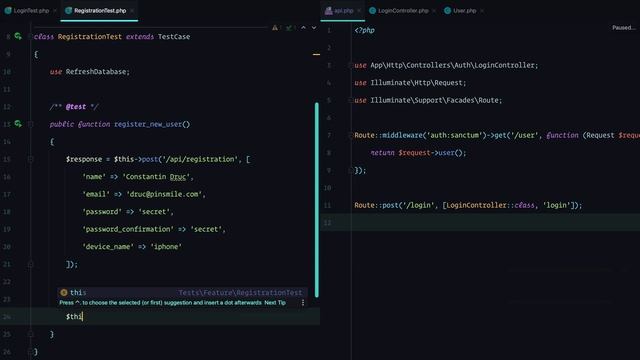Click 'RefreshDatabase' trait name
Image resolution: width=640 pixels, height=360 pixels.
tap(96, 71)
